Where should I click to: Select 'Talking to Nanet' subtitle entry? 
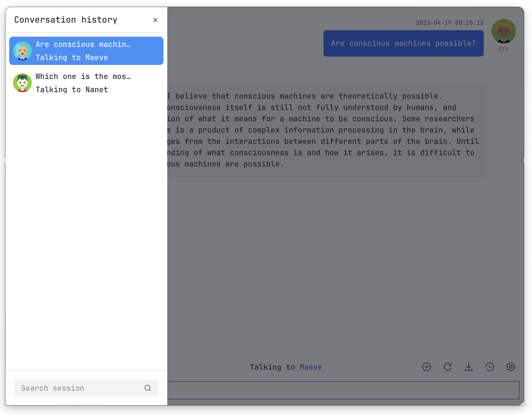[x=72, y=90]
